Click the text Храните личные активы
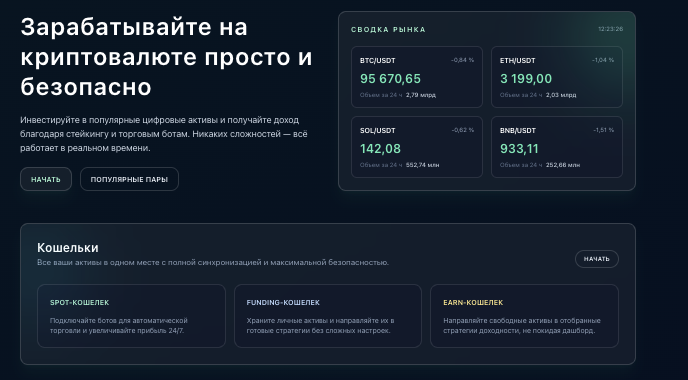The height and width of the screenshot is (380, 688). point(320,326)
